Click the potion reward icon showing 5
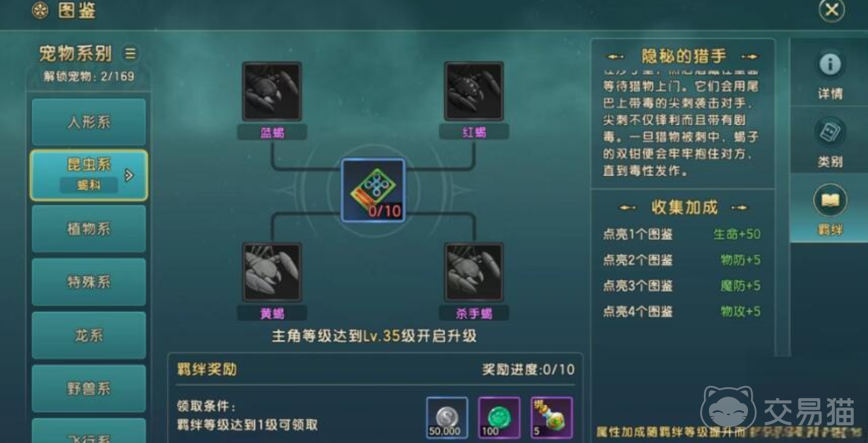 click(551, 418)
